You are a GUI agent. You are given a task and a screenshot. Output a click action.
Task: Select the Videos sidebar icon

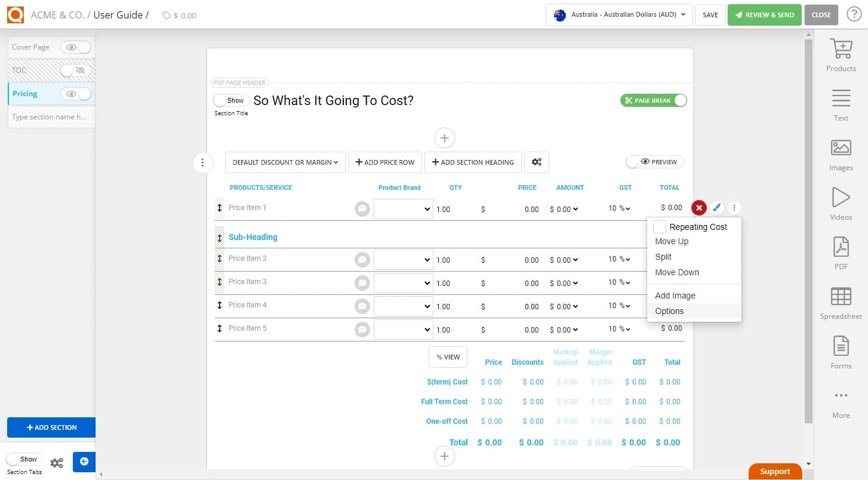(x=841, y=202)
